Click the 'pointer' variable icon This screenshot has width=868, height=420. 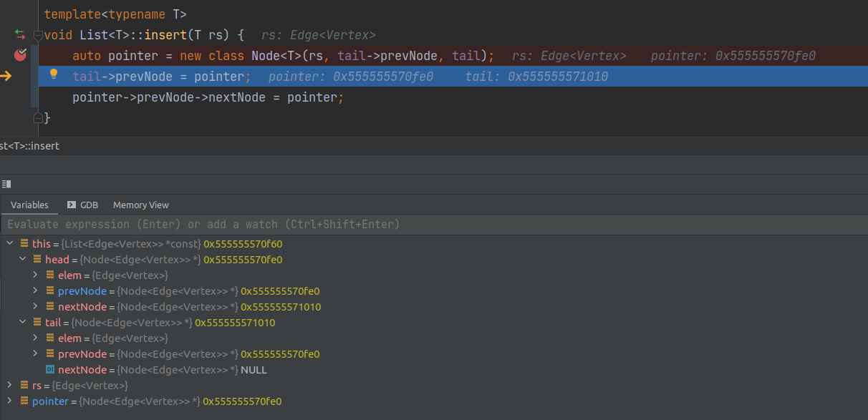click(24, 401)
